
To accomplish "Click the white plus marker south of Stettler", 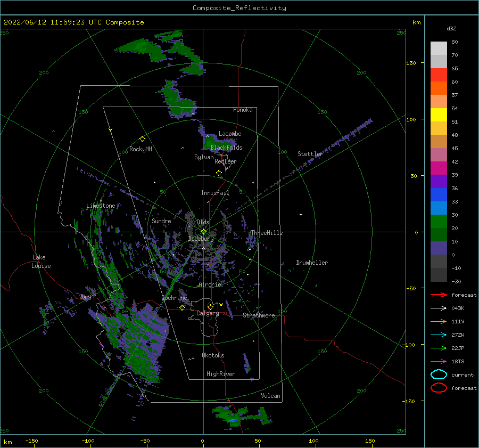I will pyautogui.click(x=301, y=214).
